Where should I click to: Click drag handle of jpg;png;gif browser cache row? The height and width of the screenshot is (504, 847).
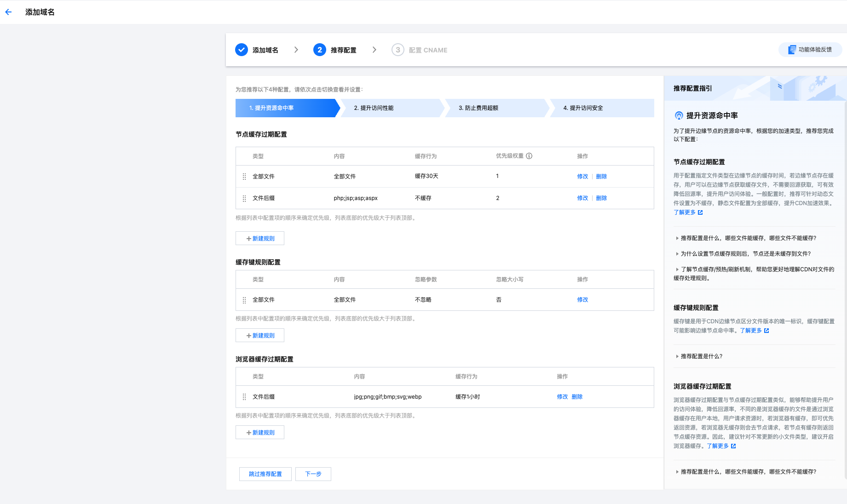click(x=244, y=397)
